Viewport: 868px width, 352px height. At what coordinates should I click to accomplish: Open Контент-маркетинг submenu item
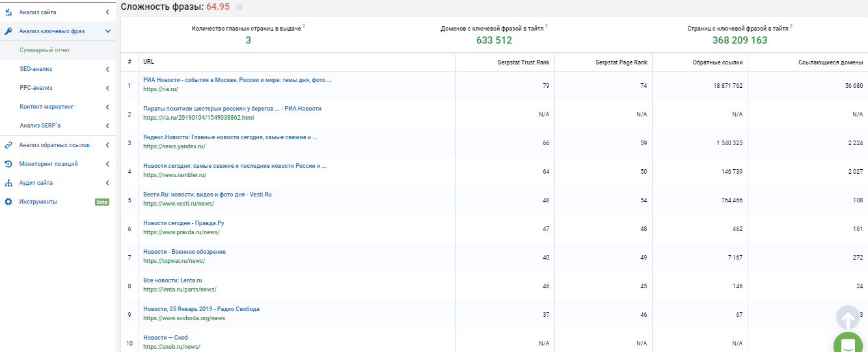(x=47, y=107)
